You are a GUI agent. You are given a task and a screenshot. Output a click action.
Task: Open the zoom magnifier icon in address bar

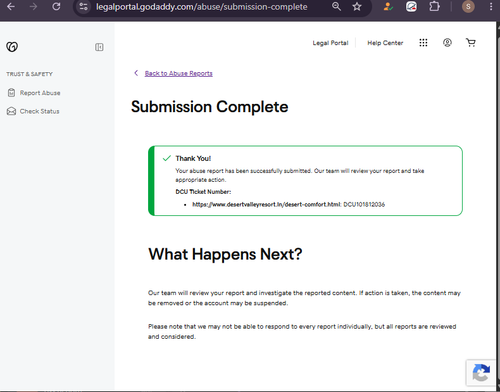coord(336,6)
